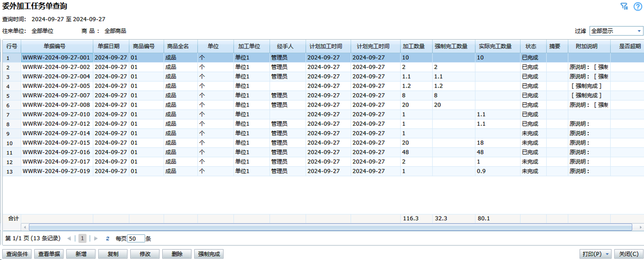Click the 删除 button
This screenshot has width=644, height=260.
176,254
